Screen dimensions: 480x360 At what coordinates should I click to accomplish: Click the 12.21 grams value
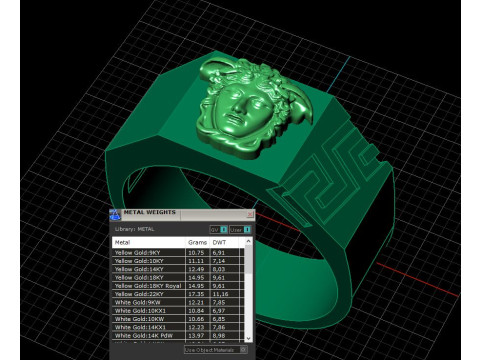[196, 303]
